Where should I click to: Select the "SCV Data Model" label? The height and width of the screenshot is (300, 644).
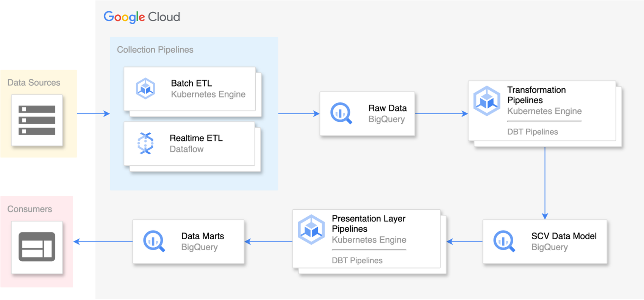[564, 236]
